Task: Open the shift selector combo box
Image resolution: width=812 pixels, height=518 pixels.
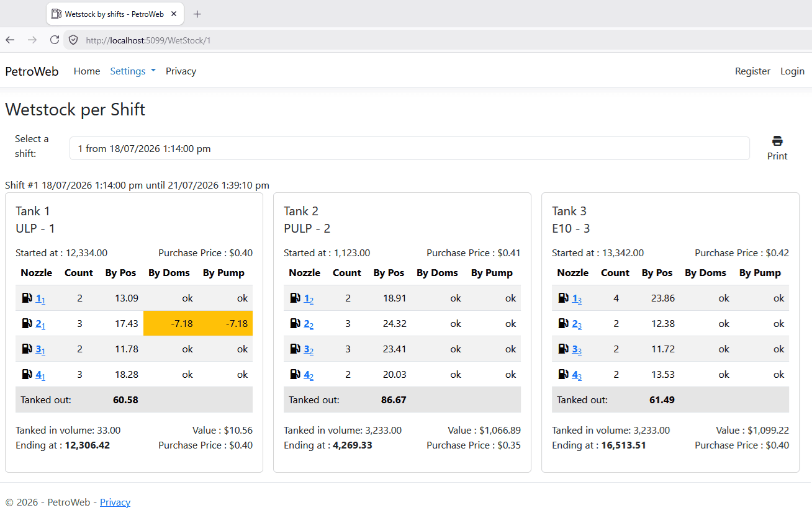Action: coord(410,148)
